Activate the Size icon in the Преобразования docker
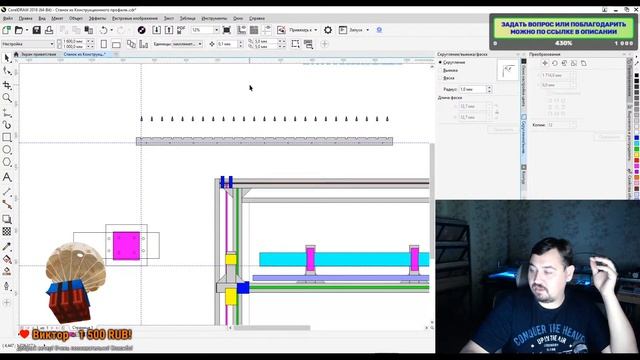 [574, 63]
